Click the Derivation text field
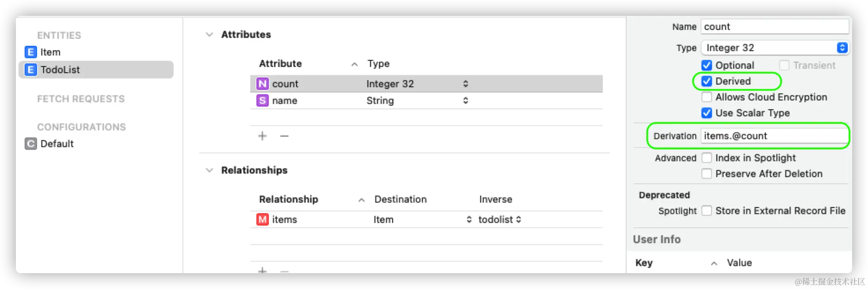This screenshot has width=868, height=289. pyautogui.click(x=774, y=136)
